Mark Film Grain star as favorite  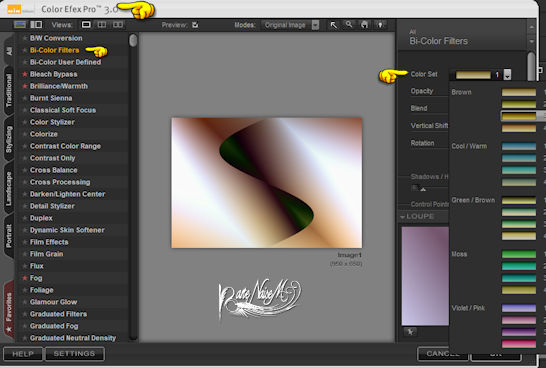pos(25,254)
